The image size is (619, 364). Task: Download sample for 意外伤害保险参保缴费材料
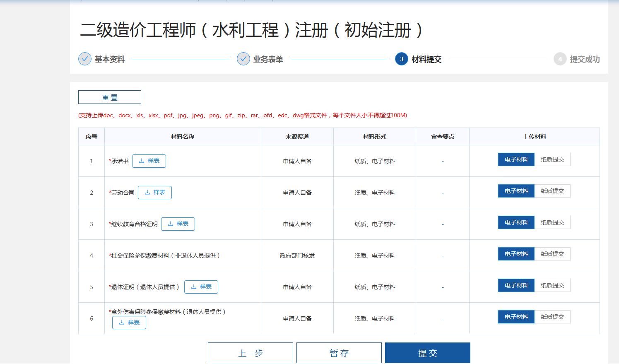pos(129,323)
